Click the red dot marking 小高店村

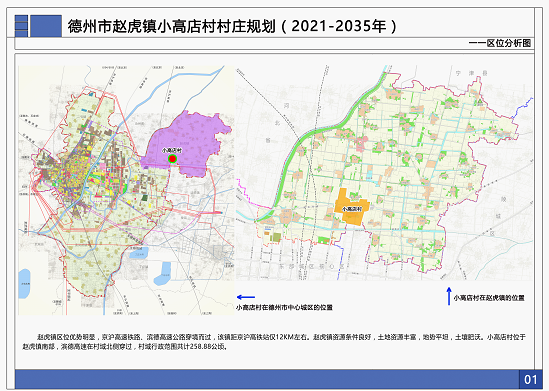point(172,159)
